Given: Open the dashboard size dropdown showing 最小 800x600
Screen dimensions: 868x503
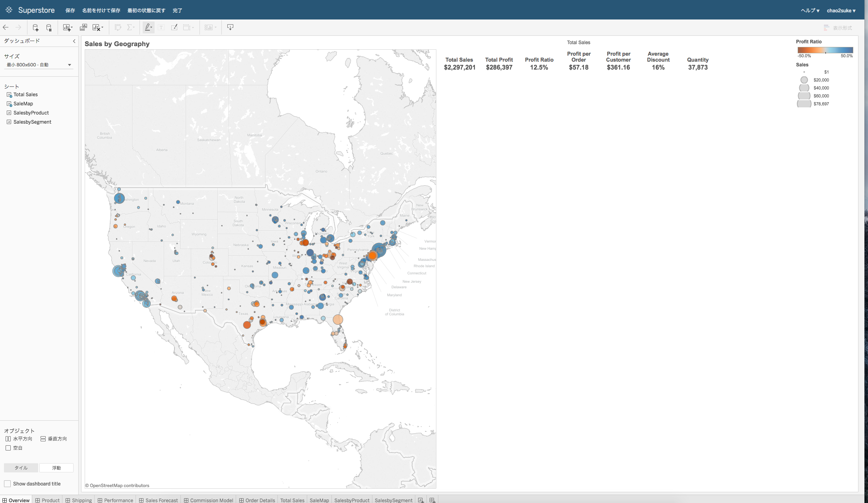Looking at the screenshot, I should point(39,64).
